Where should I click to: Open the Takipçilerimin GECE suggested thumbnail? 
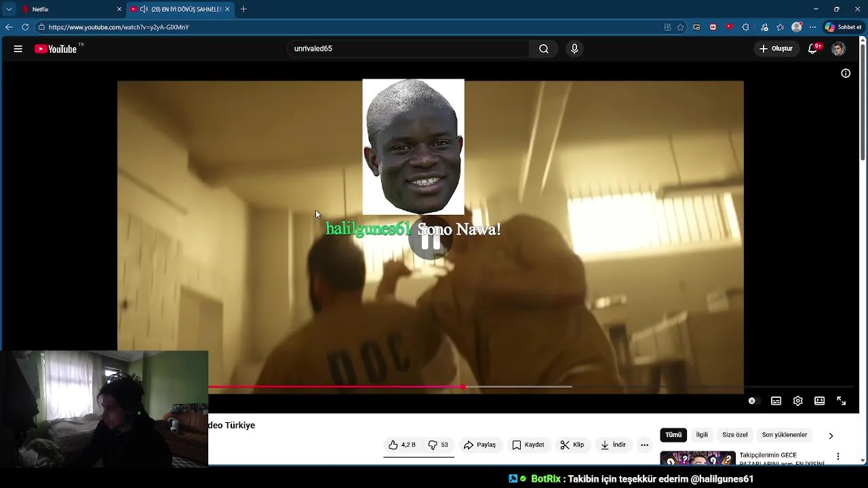coord(698,458)
